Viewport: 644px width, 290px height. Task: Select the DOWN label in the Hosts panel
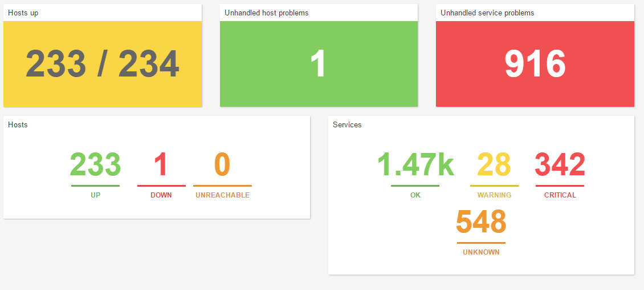coord(161,195)
